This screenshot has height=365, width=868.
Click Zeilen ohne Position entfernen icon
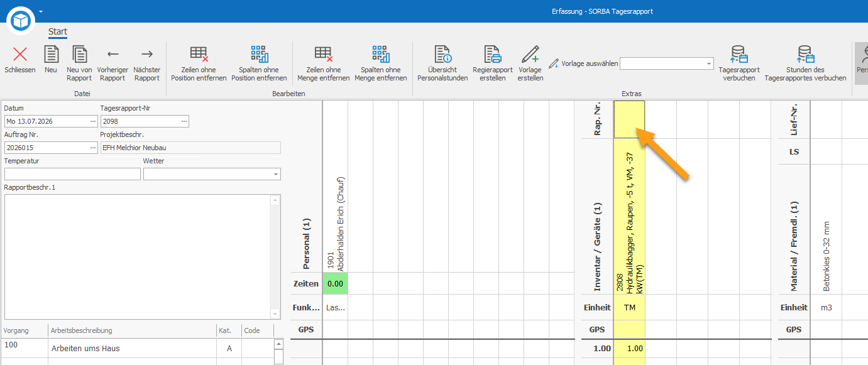click(199, 54)
